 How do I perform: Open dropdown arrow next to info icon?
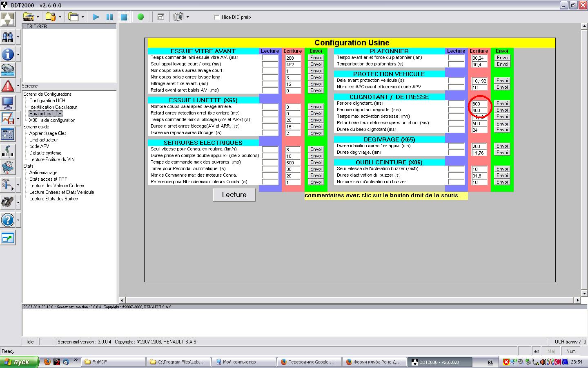pyautogui.click(x=18, y=54)
